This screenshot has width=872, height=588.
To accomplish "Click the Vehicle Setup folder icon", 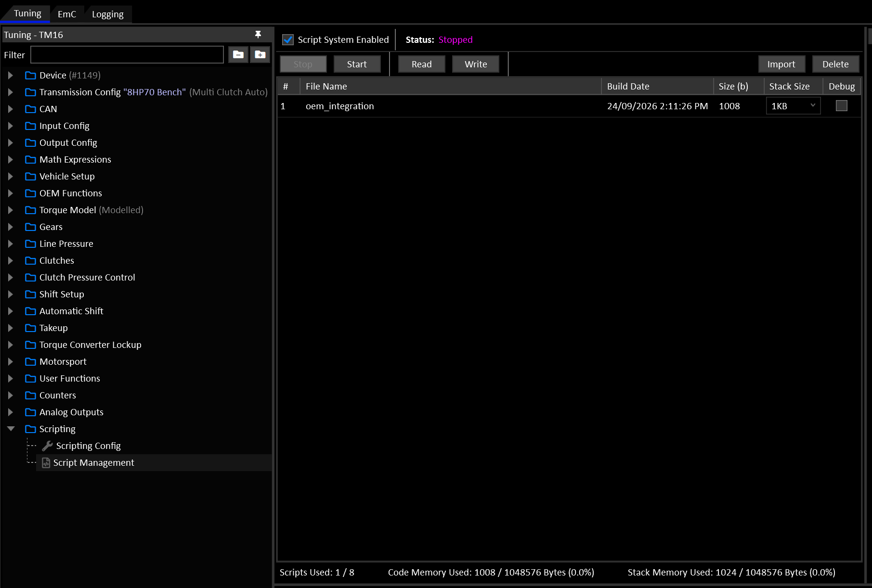I will 30,176.
